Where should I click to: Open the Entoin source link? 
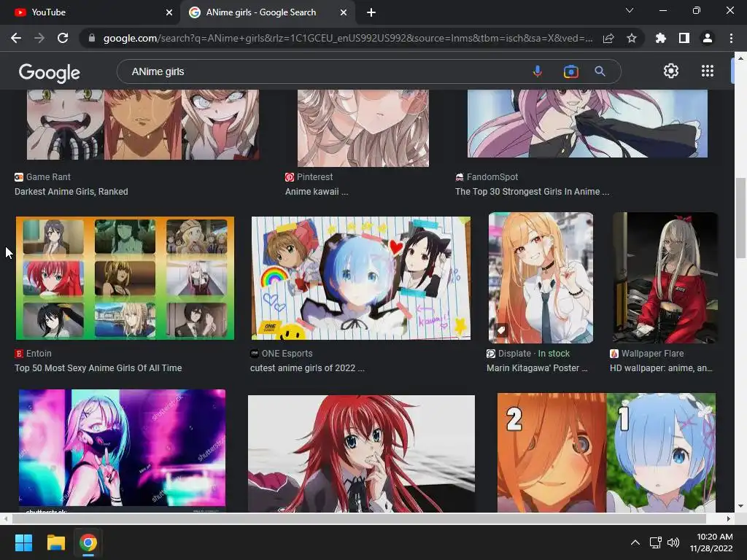click(33, 354)
